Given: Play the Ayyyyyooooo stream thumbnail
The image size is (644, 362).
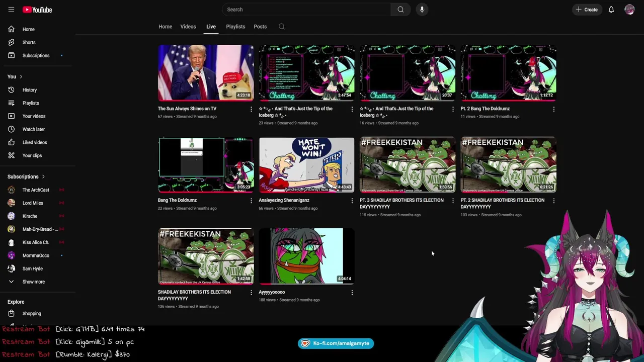Looking at the screenshot, I should click(x=306, y=256).
